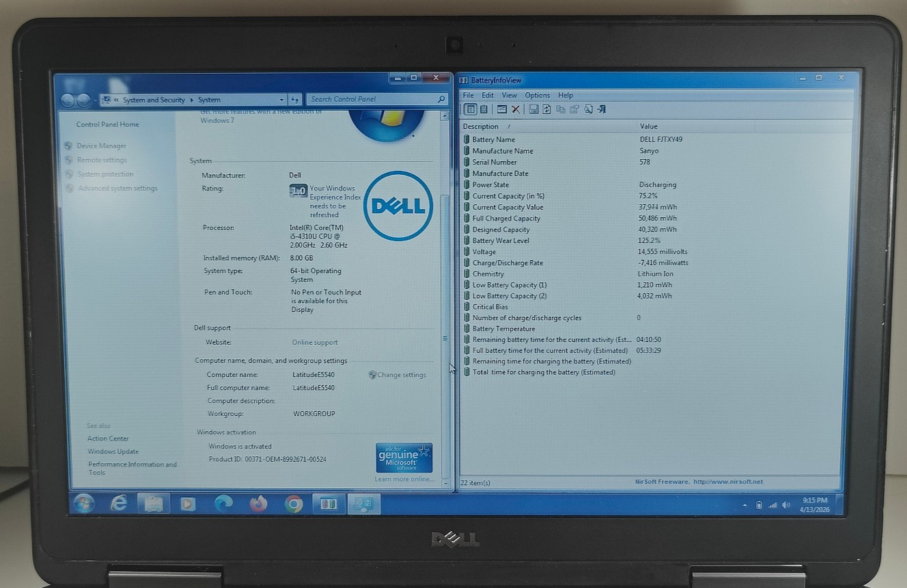Screen dimensions: 907x588
Task: Click the 1.0 Windows Experience Index rating badge
Action: 298,191
